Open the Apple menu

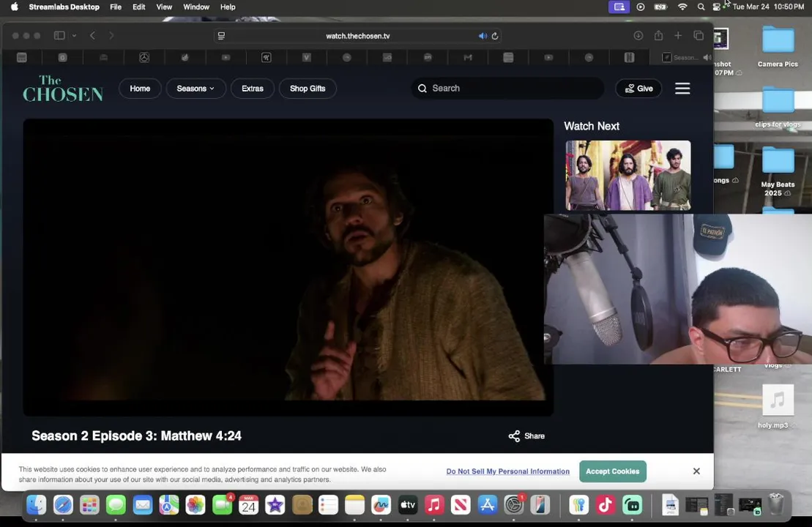pos(15,7)
